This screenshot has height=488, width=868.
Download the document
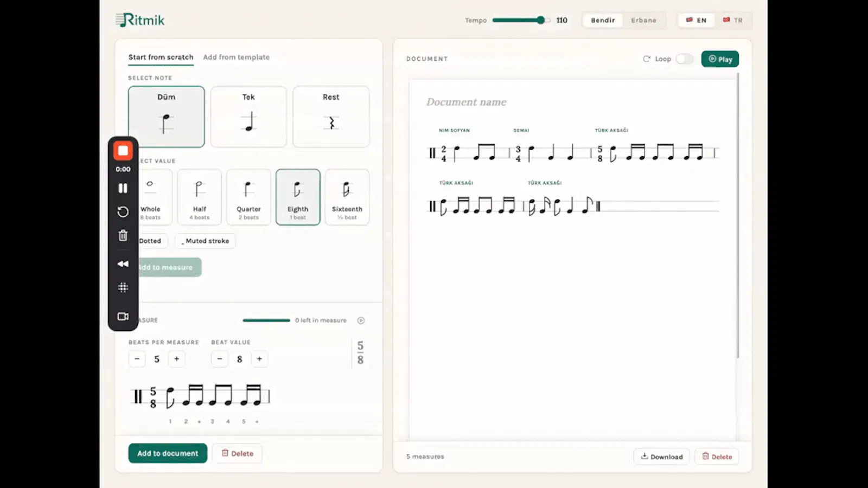coord(661,457)
